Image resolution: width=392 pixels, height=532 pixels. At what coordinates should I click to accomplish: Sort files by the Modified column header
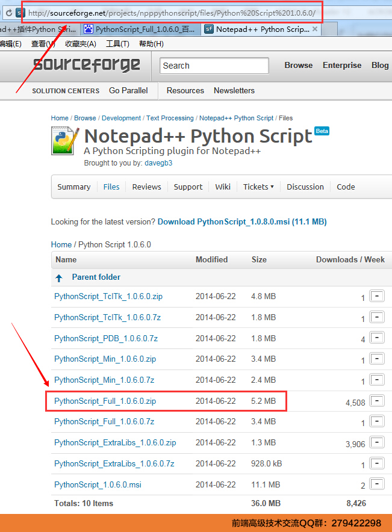pyautogui.click(x=212, y=259)
